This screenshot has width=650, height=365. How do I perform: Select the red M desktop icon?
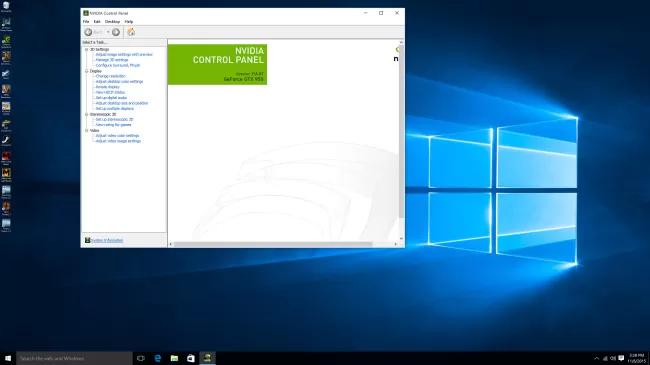6,158
